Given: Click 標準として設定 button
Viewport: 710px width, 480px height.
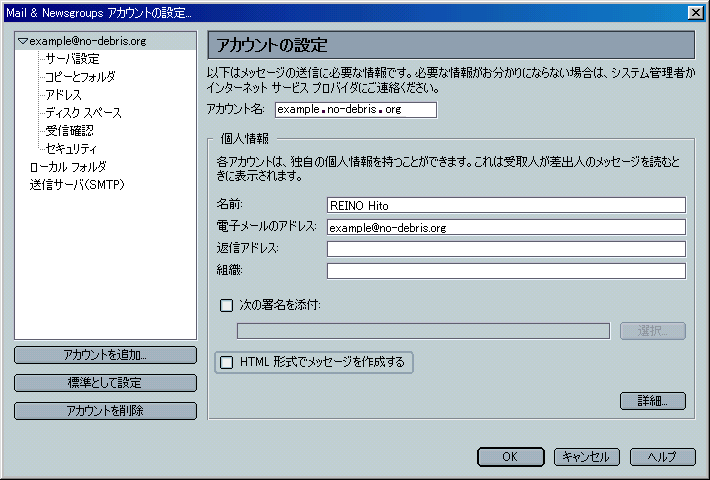Looking at the screenshot, I should tap(106, 383).
